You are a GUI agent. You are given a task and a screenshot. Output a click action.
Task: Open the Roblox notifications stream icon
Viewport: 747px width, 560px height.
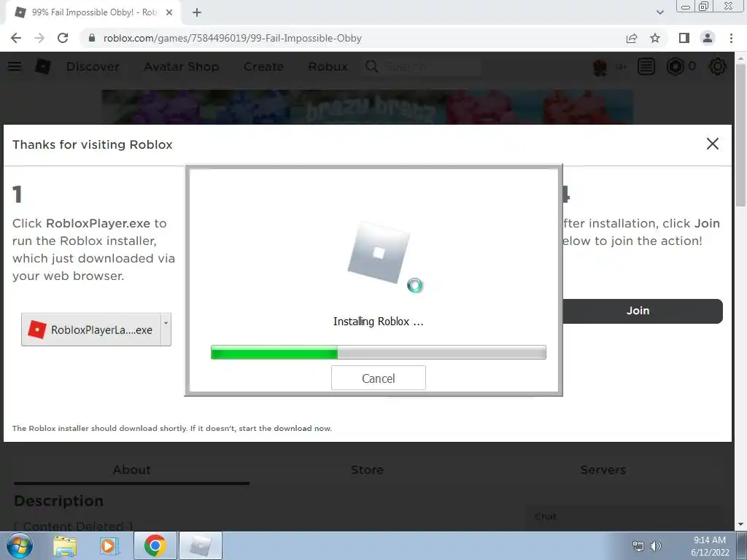point(646,66)
